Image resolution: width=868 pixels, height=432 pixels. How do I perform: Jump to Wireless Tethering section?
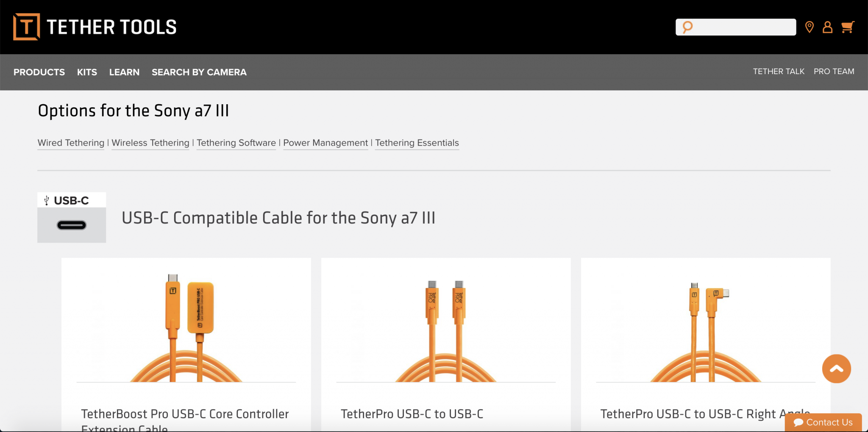click(150, 143)
